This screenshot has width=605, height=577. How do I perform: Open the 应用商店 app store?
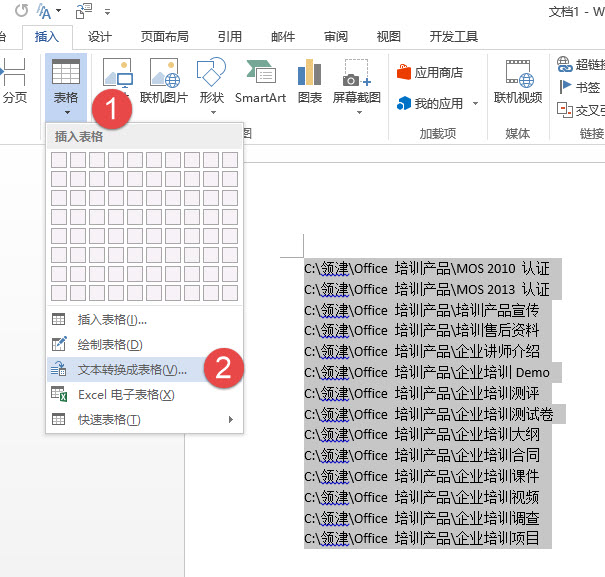[x=430, y=72]
